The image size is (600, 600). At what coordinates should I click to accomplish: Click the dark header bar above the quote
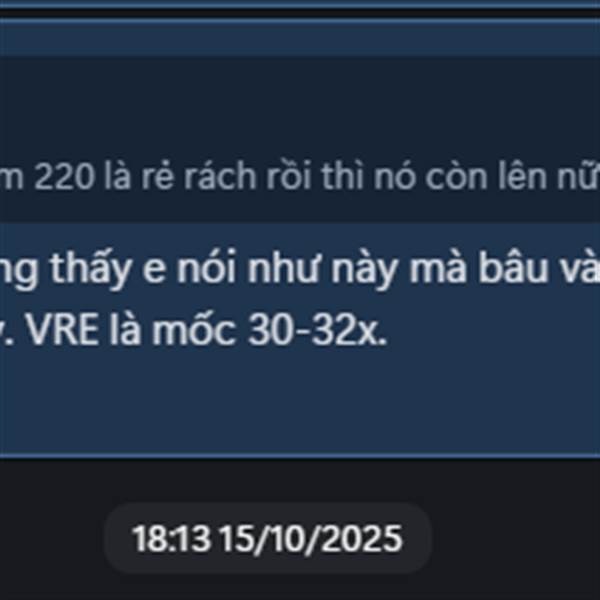(x=300, y=37)
